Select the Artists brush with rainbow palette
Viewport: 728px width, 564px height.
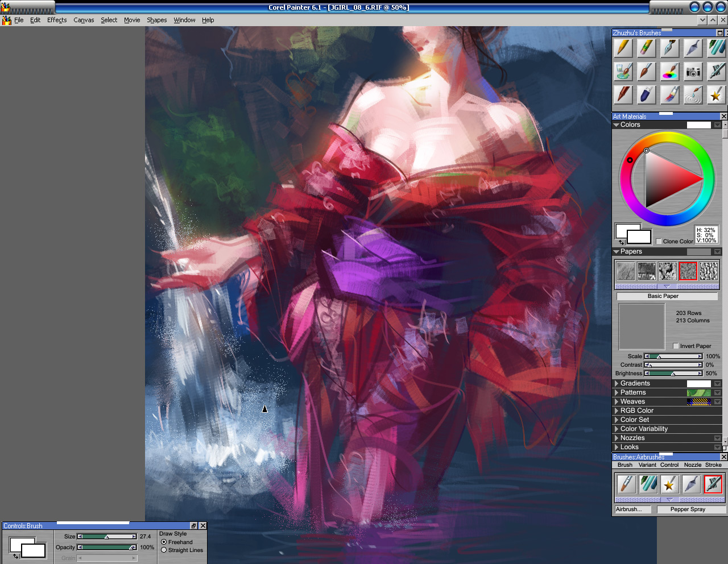pyautogui.click(x=669, y=72)
